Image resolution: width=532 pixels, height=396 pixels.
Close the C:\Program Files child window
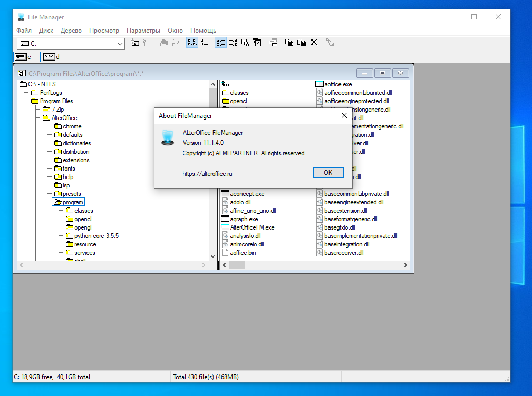[400, 73]
